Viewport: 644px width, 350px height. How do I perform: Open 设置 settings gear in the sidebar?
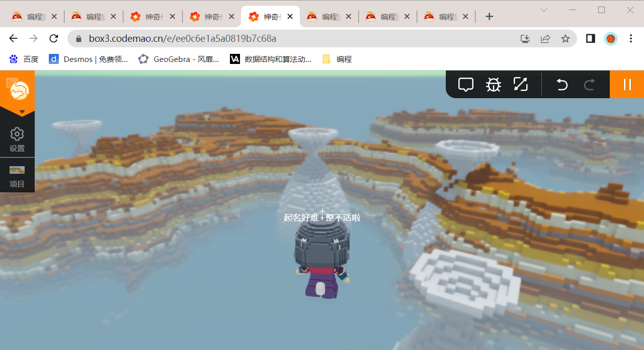click(x=17, y=140)
